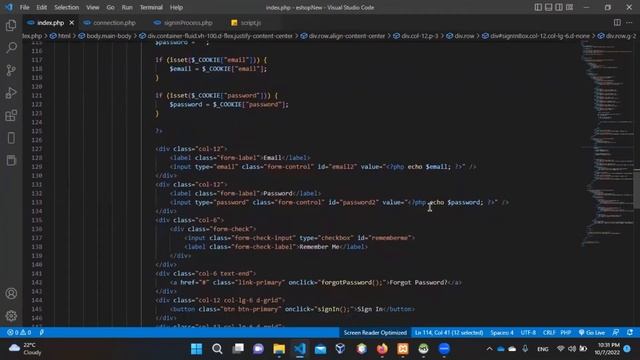Viewport: 640px width, 360px height.
Task: Change the CRLF end-of-line sequence
Action: click(x=549, y=333)
